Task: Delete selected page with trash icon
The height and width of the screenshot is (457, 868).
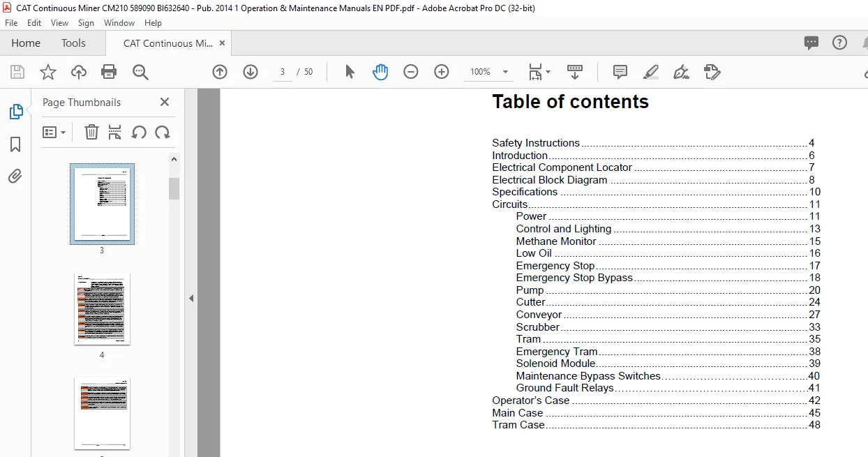Action: click(91, 132)
